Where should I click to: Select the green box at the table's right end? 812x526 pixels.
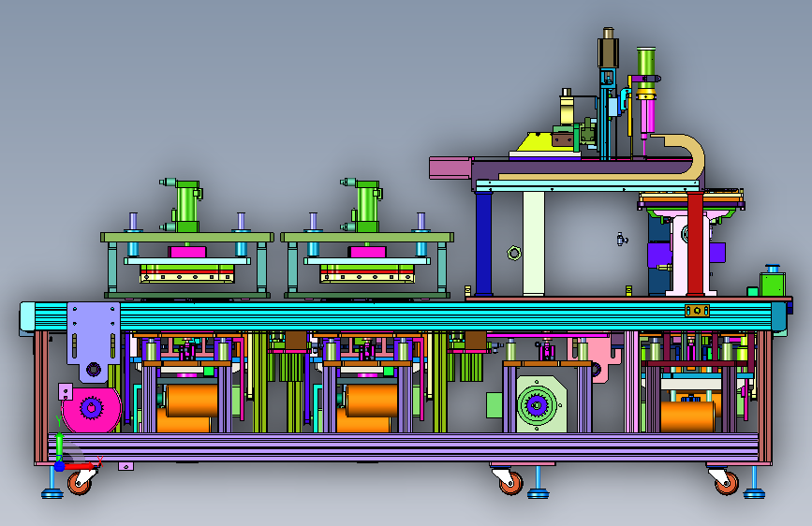click(x=773, y=284)
